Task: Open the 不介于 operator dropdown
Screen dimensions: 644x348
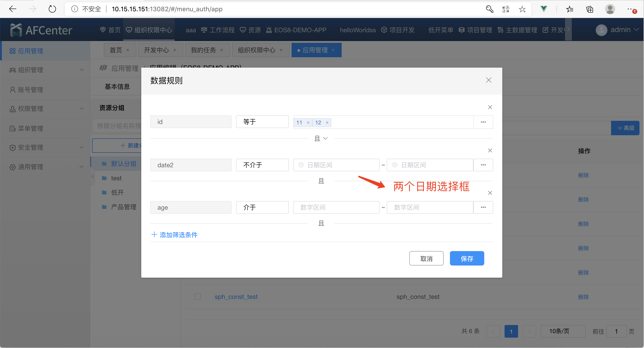Action: pyautogui.click(x=262, y=165)
